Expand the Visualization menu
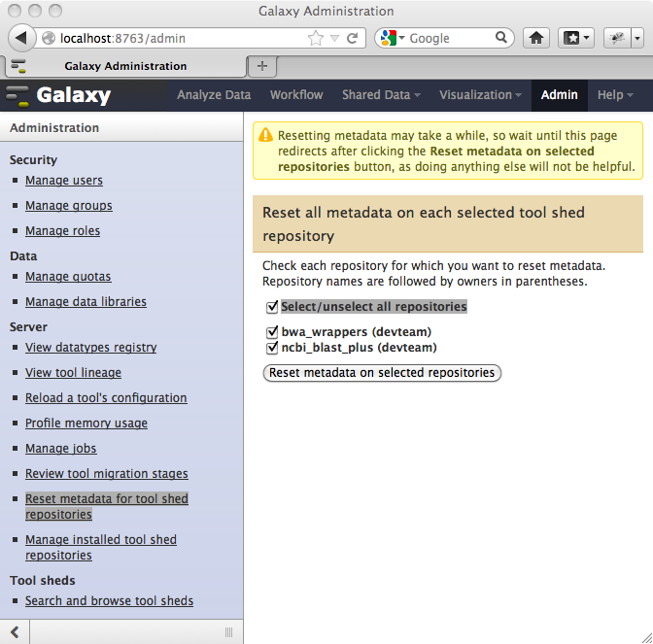Viewport: 653px width, 644px height. [x=480, y=95]
